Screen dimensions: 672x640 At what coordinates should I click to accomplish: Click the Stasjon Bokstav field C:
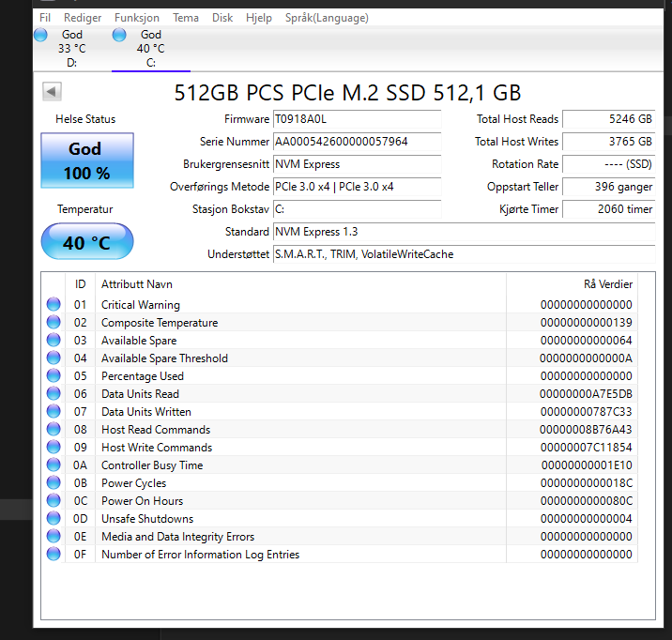tap(357, 209)
